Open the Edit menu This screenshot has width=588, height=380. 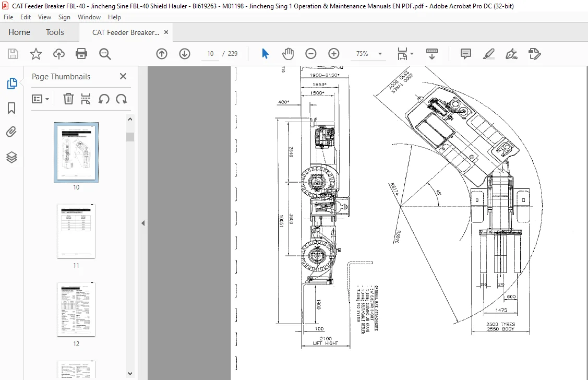[x=26, y=17]
